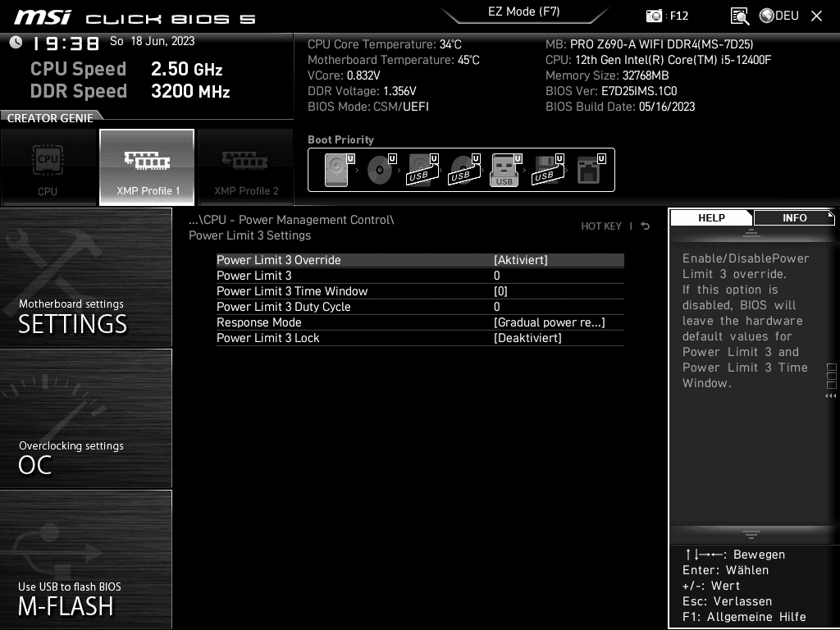
Task: Open Response Mode [Gradual power re...] dropdown
Action: [x=549, y=322]
